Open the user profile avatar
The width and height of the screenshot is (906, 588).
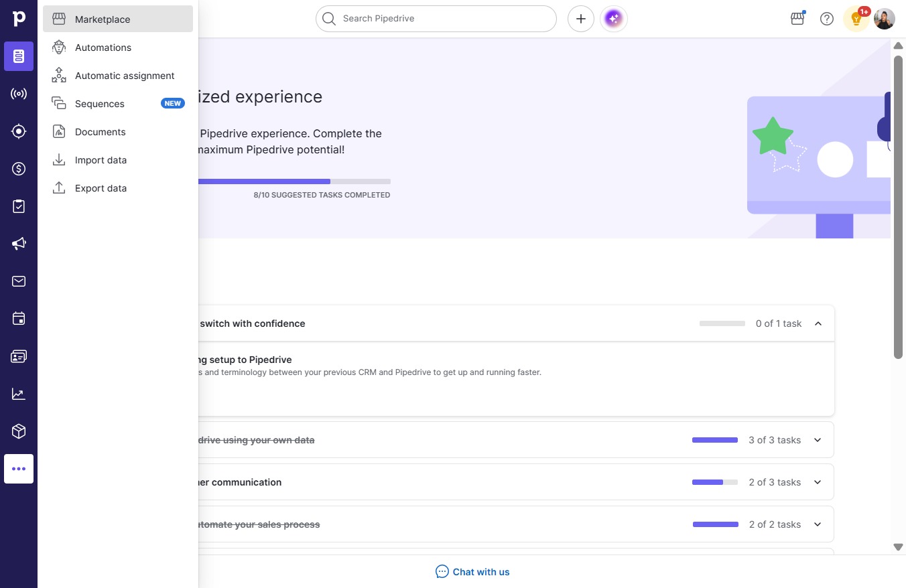coord(885,19)
